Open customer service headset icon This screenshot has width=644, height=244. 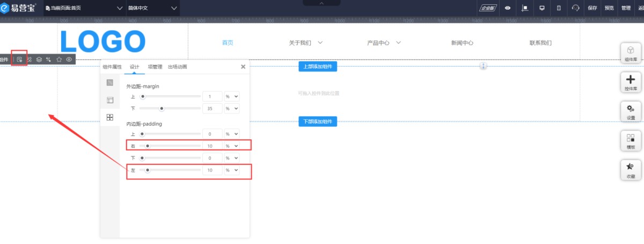(x=576, y=8)
